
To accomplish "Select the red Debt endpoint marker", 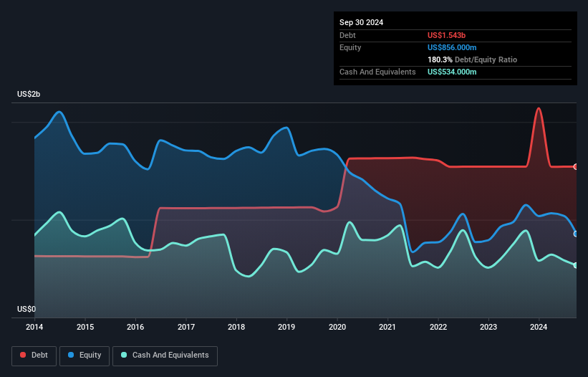I will (576, 166).
